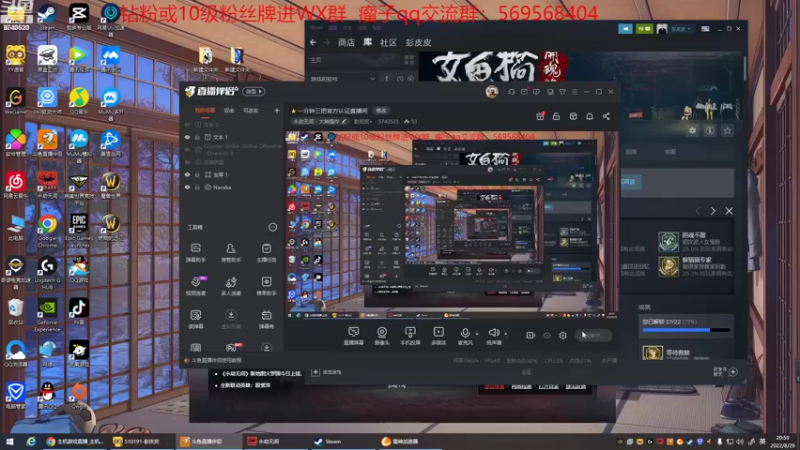Click the 修改 button next to stream title

381,111
